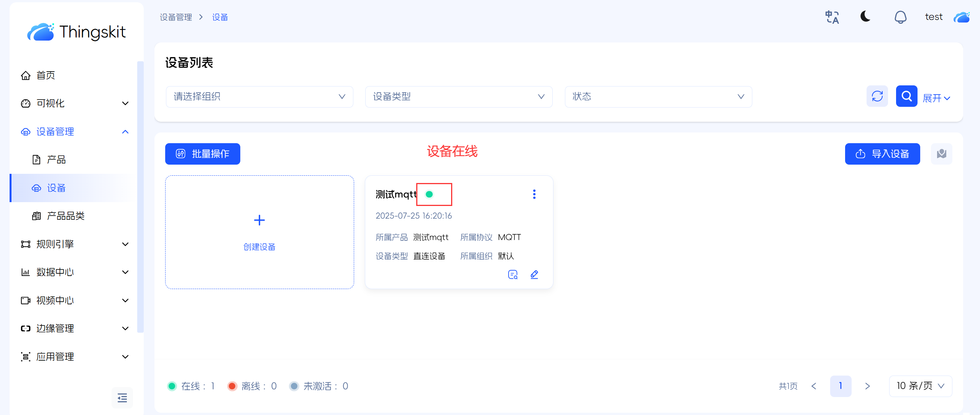Collapse sidebar with bottom menu-fold icon
Screen dimensions: 980x415
click(122, 398)
